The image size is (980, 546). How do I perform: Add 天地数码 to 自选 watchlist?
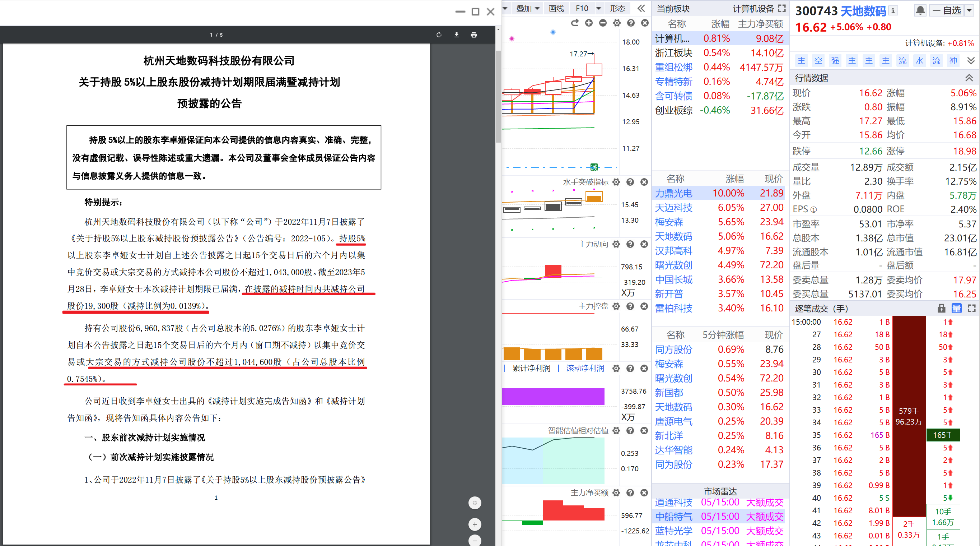pyautogui.click(x=947, y=10)
